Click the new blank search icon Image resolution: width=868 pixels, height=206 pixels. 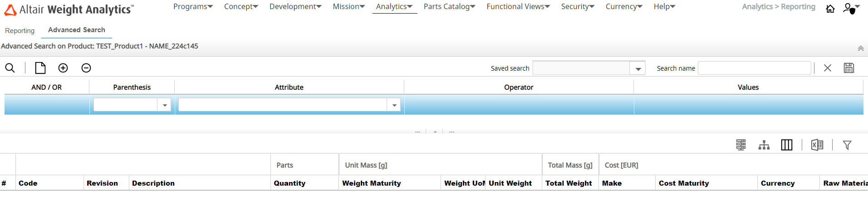[x=40, y=68]
